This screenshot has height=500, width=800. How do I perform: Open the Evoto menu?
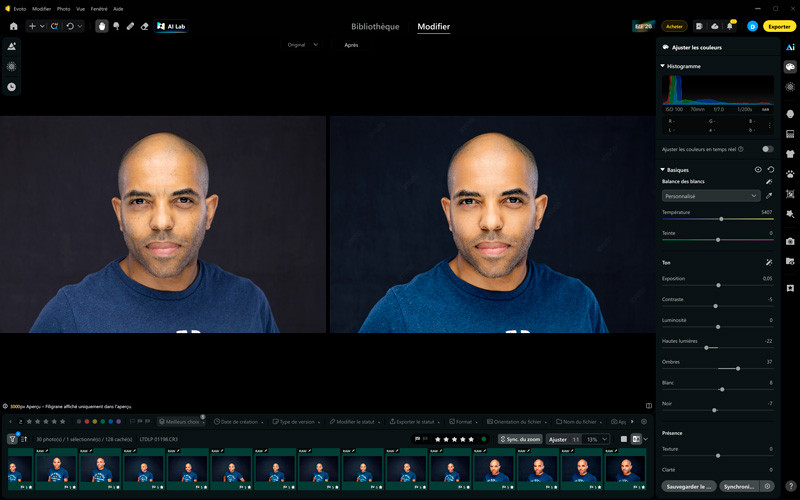pyautogui.click(x=20, y=9)
